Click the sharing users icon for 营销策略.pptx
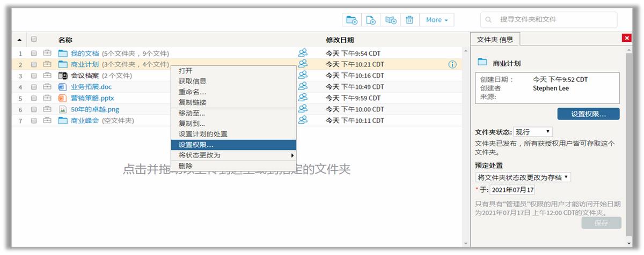The width and height of the screenshot is (644, 255). (x=303, y=97)
